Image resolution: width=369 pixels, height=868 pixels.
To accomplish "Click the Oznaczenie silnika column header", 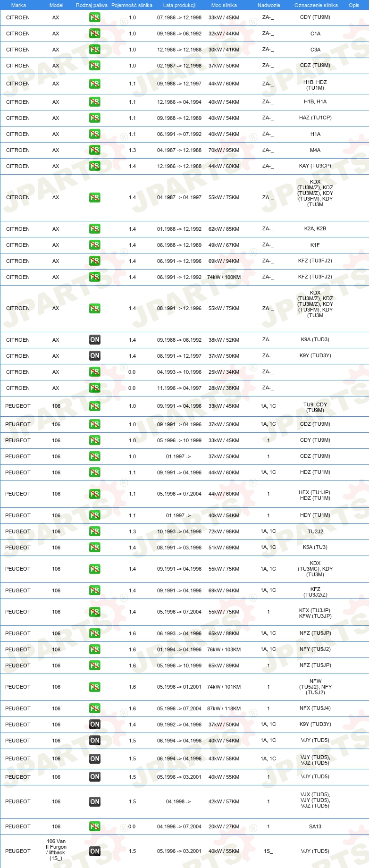I will (x=316, y=5).
